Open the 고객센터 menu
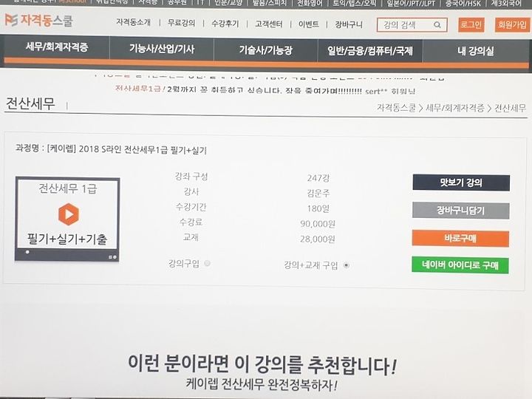The height and width of the screenshot is (399, 532). point(269,24)
